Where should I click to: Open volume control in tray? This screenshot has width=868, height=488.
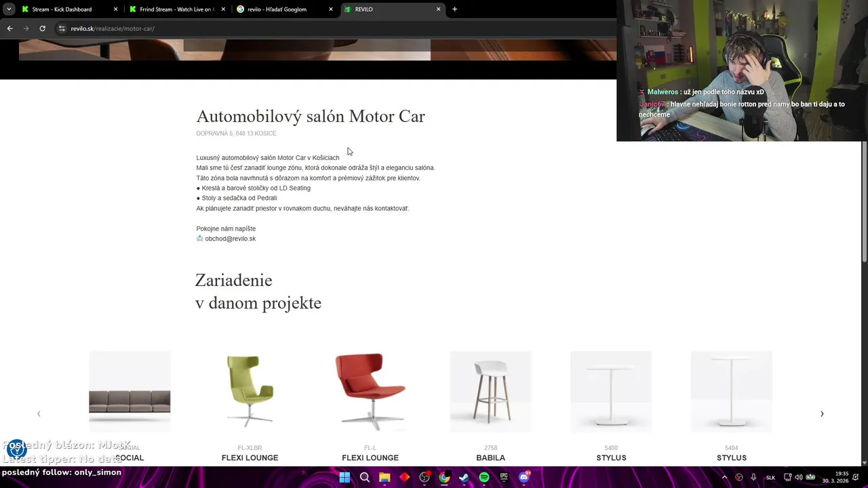[x=798, y=477]
